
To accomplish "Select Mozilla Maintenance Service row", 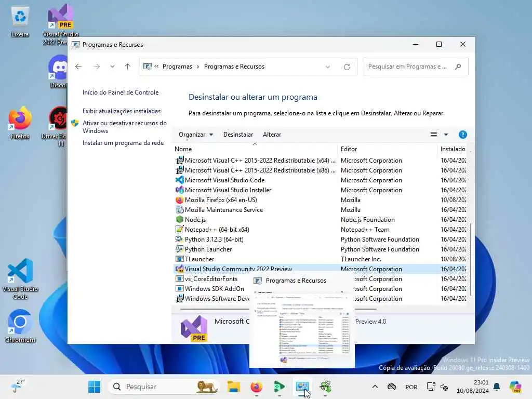I will [x=320, y=210].
